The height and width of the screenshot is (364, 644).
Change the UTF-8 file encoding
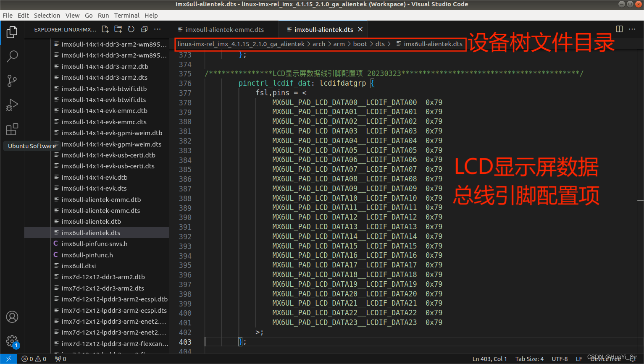560,359
